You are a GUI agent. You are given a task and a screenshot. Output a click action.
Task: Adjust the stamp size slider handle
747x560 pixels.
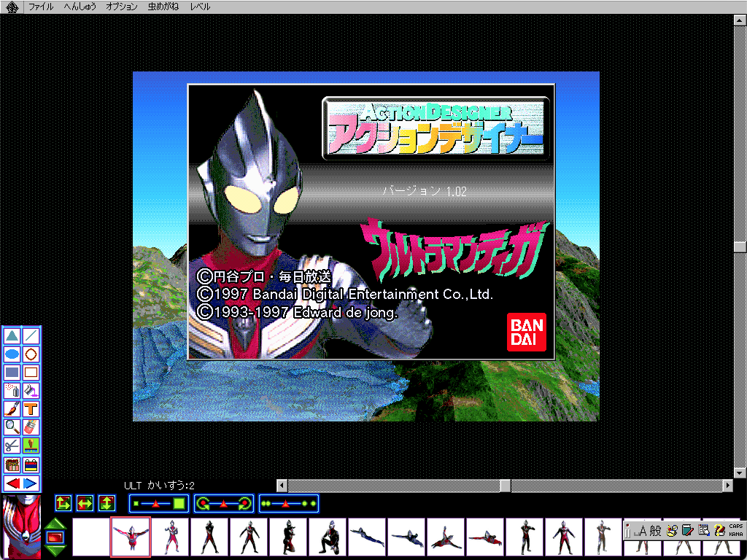(155, 503)
